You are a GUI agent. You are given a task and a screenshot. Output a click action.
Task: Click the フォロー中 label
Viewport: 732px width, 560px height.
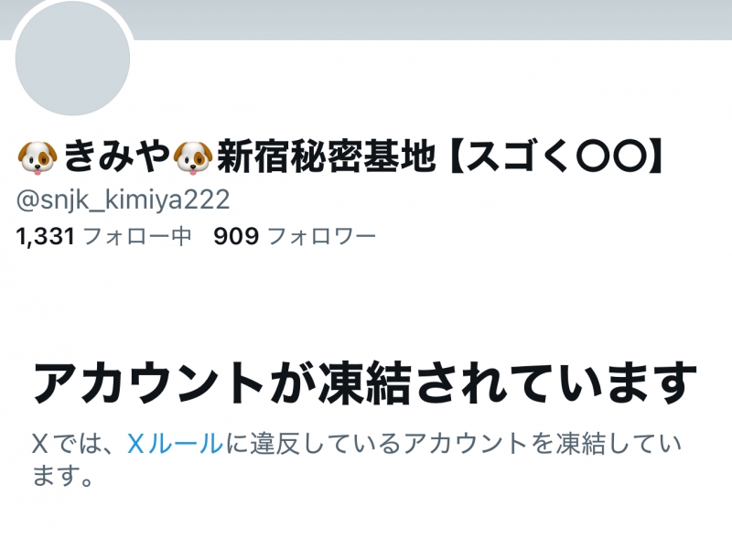click(x=137, y=236)
